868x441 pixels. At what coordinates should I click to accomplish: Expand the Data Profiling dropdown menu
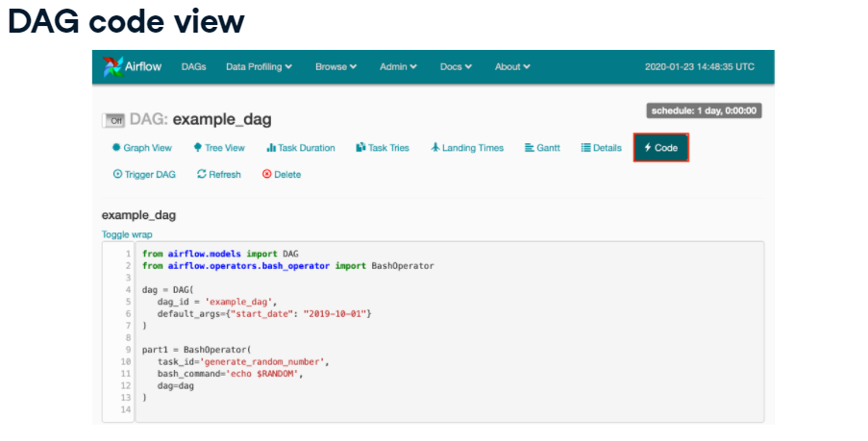tap(259, 67)
